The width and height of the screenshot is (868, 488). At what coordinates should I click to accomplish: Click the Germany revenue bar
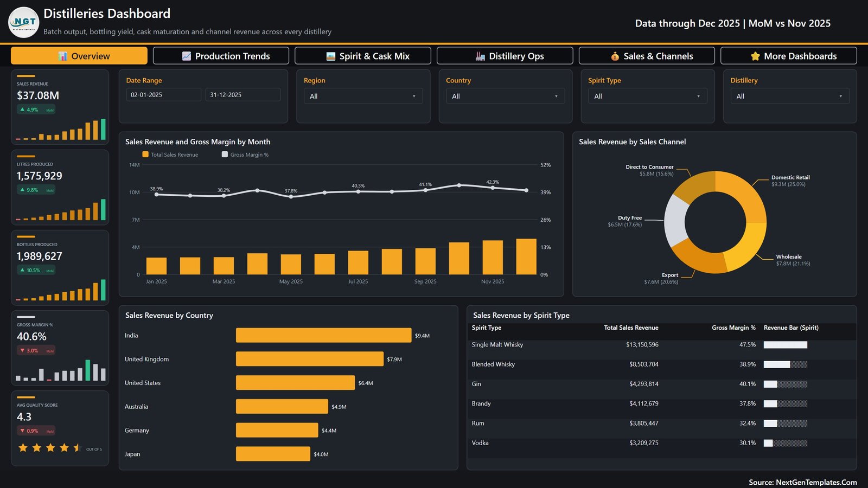click(x=277, y=431)
